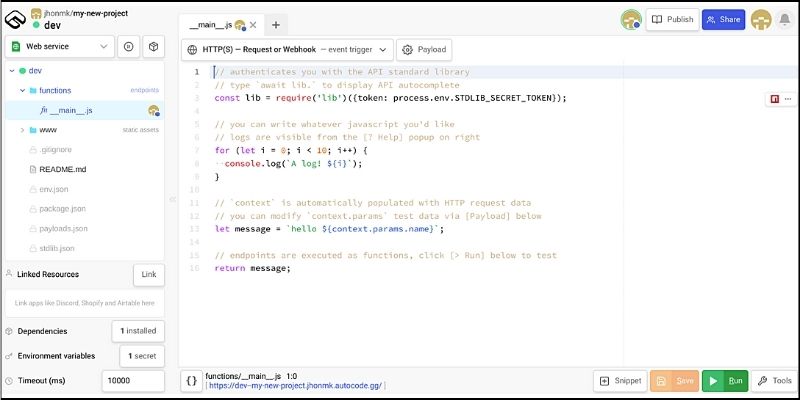
Task: Open the Tools button
Action: 775,381
